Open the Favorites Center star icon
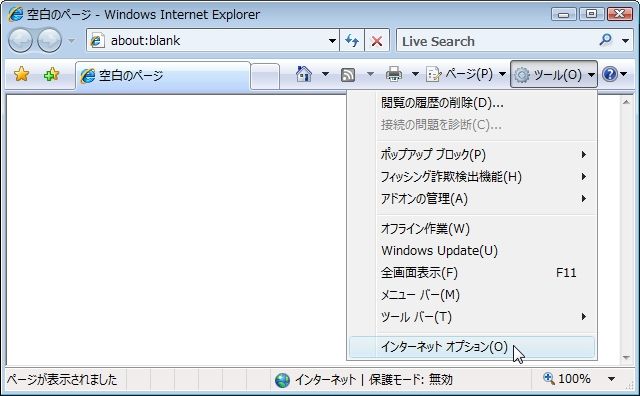640x396 pixels. tap(21, 74)
